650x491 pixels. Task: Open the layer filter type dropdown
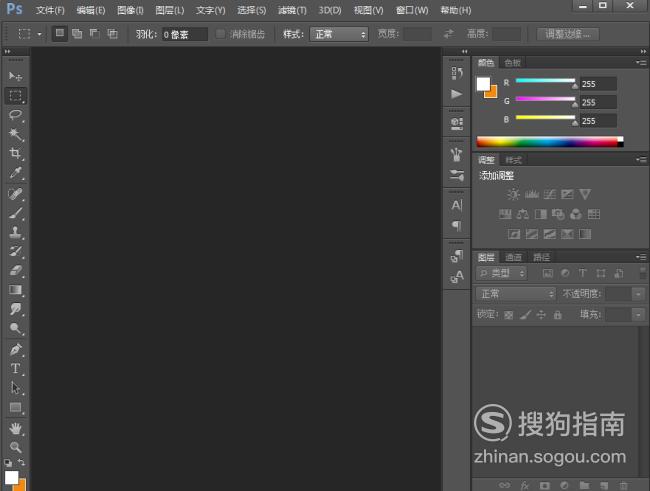(x=502, y=273)
